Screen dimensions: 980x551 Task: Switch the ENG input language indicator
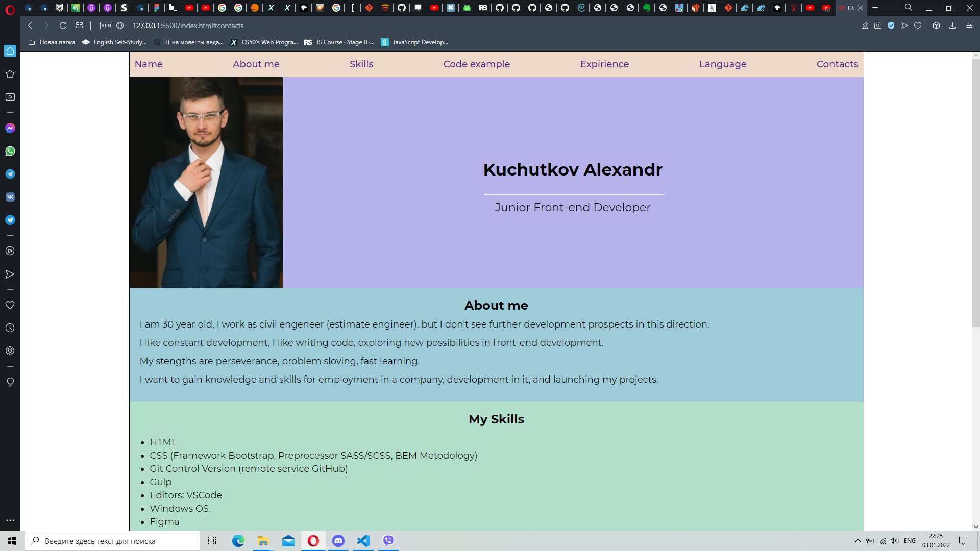coord(910,541)
